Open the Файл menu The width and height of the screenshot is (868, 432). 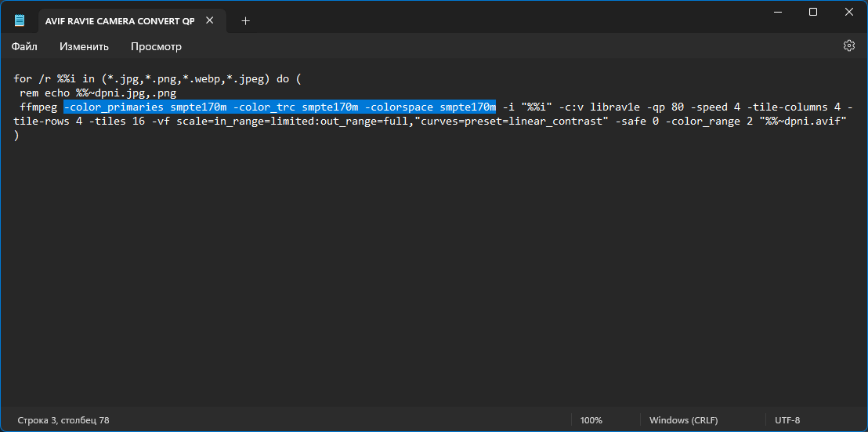pos(24,46)
